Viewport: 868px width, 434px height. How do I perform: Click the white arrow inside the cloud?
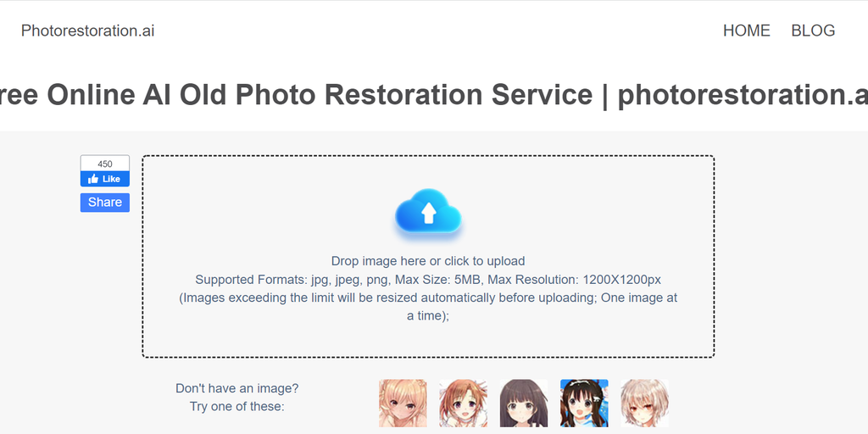(428, 213)
